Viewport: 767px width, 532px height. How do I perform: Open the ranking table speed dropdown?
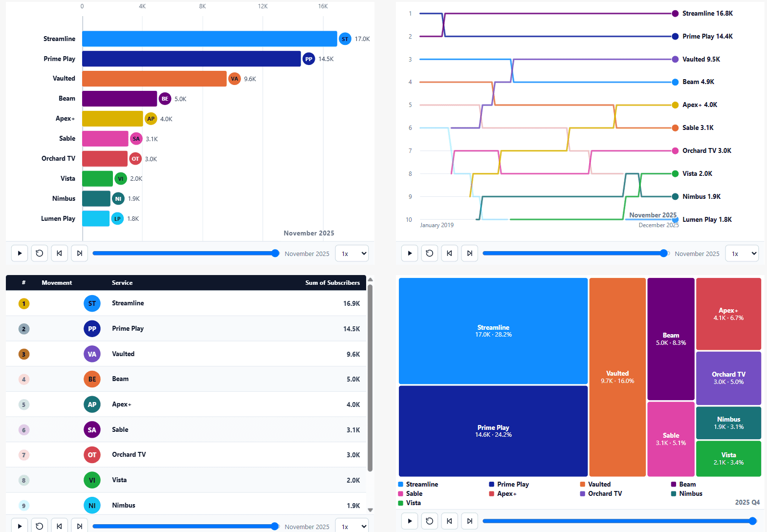point(352,526)
